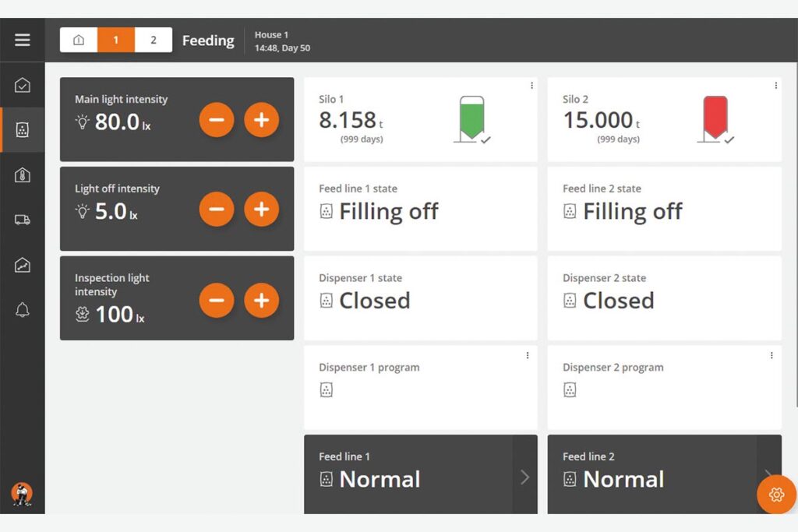This screenshot has width=798, height=532.
Task: Click the user avatar in sidebar
Action: (x=22, y=494)
